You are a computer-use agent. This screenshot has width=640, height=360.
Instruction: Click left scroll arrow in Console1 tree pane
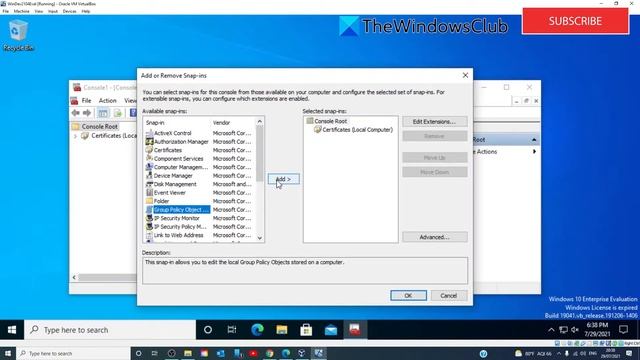[74, 278]
